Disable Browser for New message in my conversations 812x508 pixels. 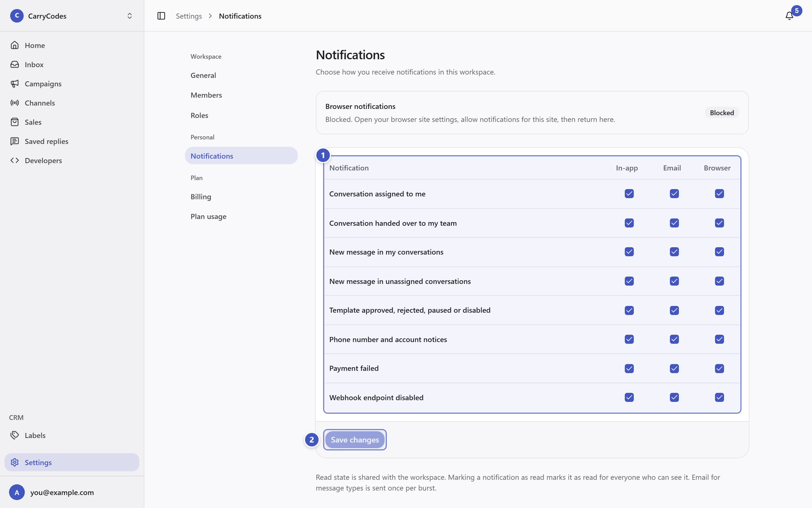[720, 252]
